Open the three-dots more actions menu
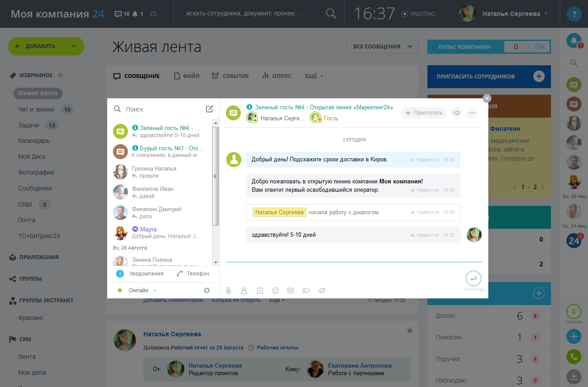 click(x=472, y=113)
